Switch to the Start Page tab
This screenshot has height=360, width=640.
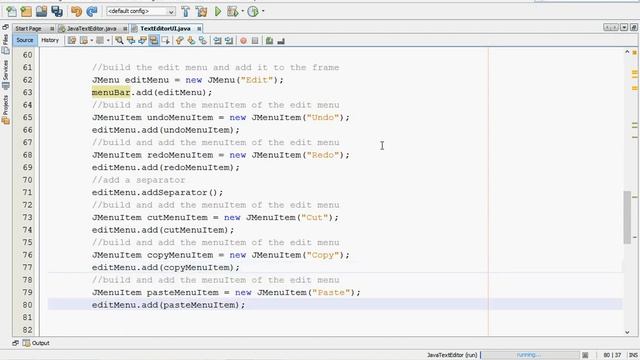(29, 29)
